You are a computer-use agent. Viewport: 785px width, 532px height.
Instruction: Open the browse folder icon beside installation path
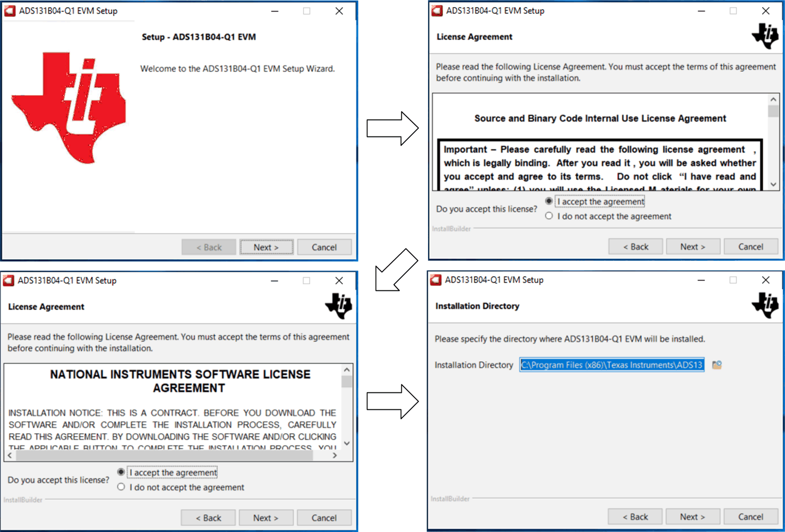tap(717, 364)
